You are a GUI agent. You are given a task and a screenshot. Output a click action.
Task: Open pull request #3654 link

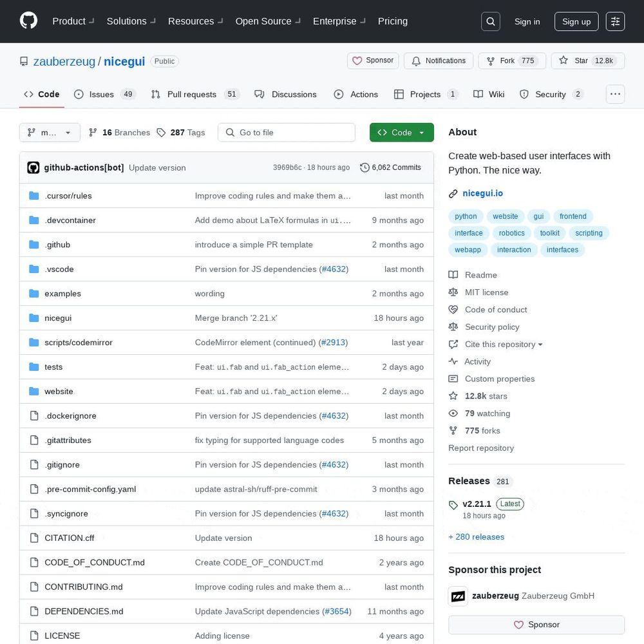(336, 612)
